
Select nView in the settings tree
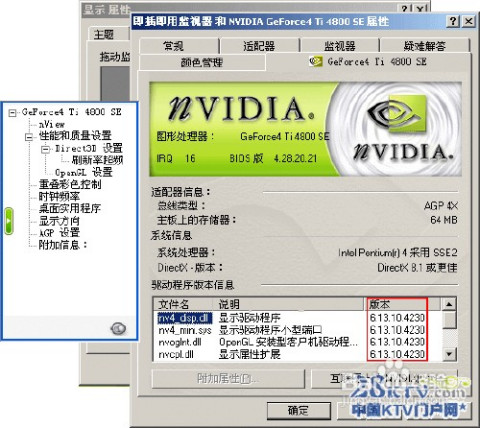tap(52, 124)
